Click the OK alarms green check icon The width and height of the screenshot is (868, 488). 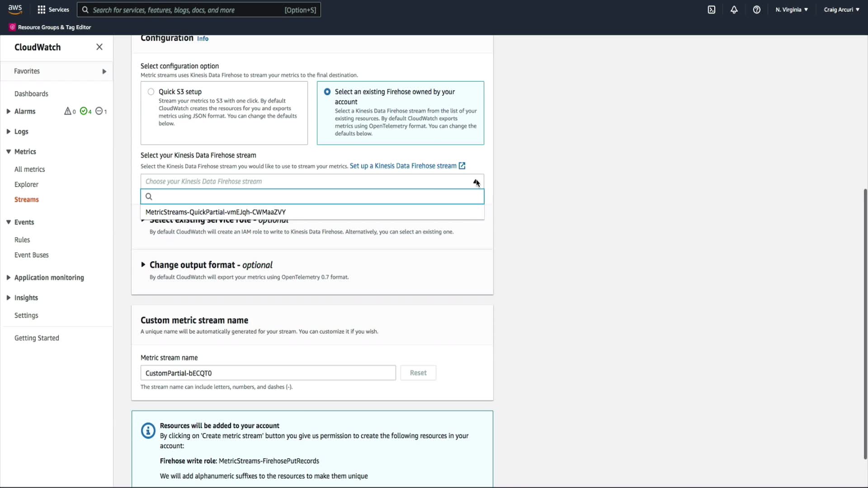pos(84,111)
